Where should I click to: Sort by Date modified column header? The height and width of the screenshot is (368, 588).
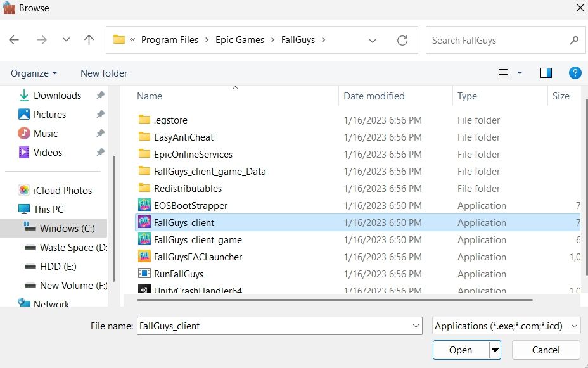pos(374,96)
